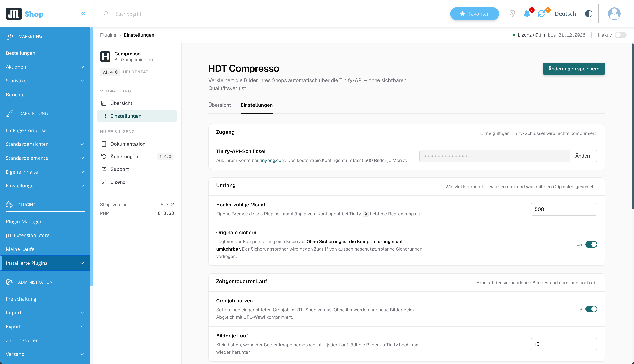This screenshot has width=634, height=364.
Task: Click the Lizenz gültig status text
Action: coord(531,35)
